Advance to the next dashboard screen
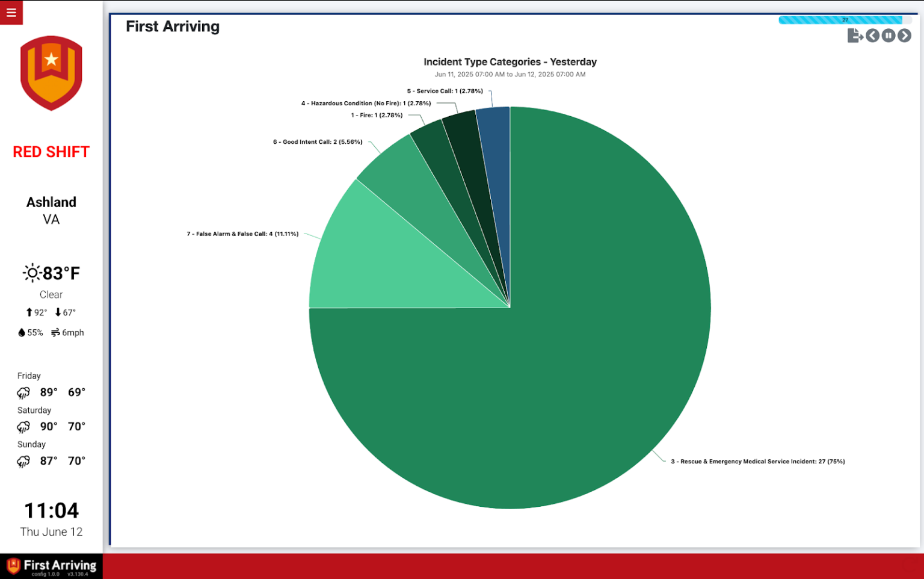The image size is (924, 579). [905, 36]
